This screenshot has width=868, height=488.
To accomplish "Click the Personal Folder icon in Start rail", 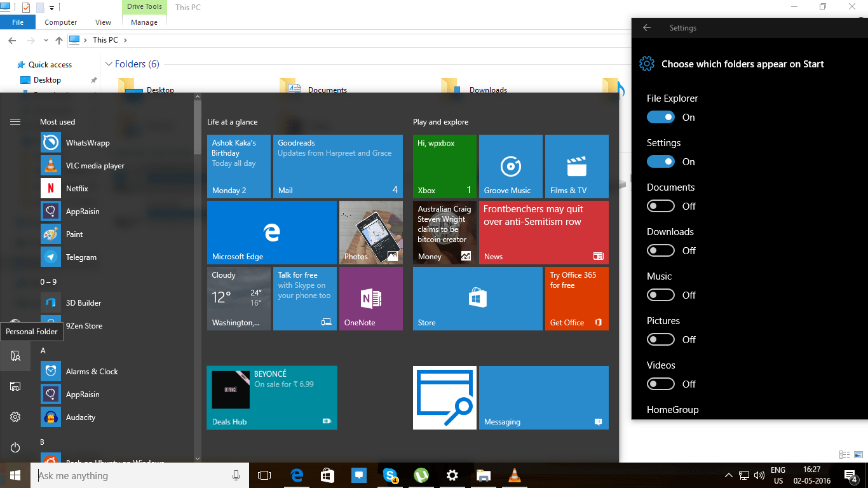I will [15, 356].
